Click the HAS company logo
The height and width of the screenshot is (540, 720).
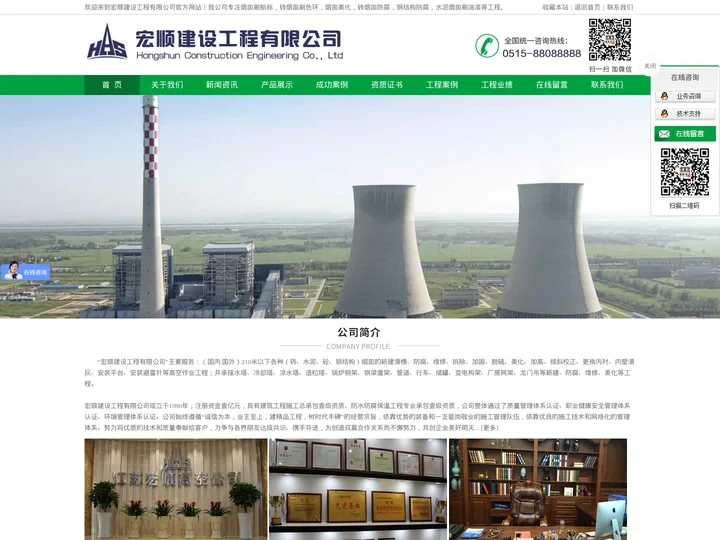(107, 42)
